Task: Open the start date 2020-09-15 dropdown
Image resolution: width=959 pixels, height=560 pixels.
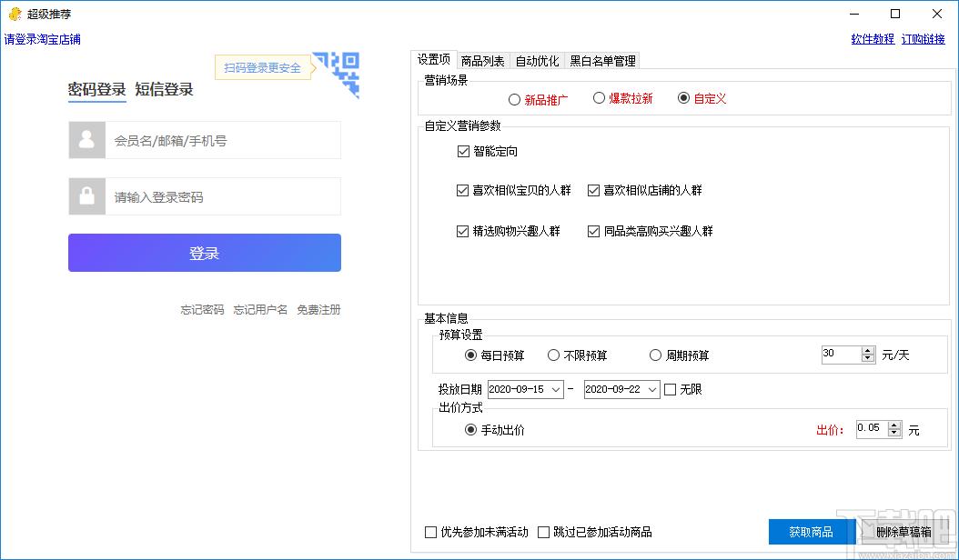Action: [556, 389]
